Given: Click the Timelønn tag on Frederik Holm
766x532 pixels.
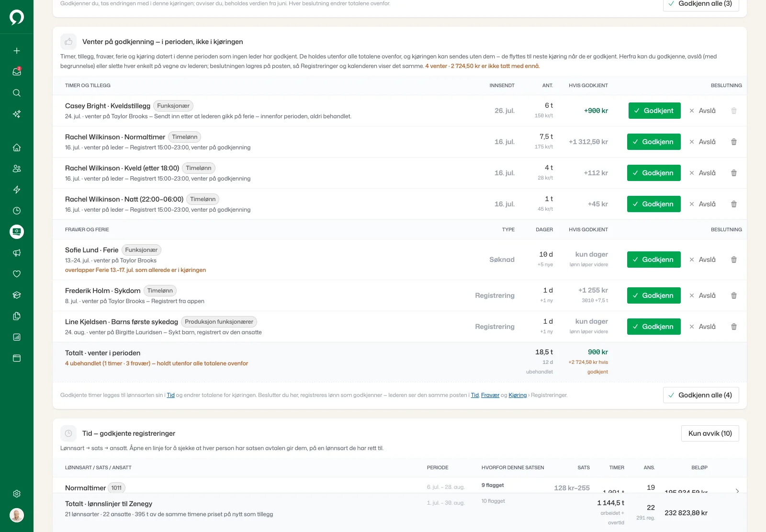Looking at the screenshot, I should pos(160,291).
